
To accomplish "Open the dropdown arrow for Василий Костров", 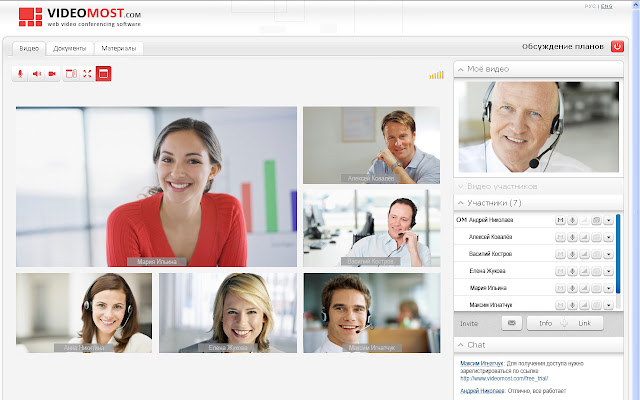I will click(608, 254).
